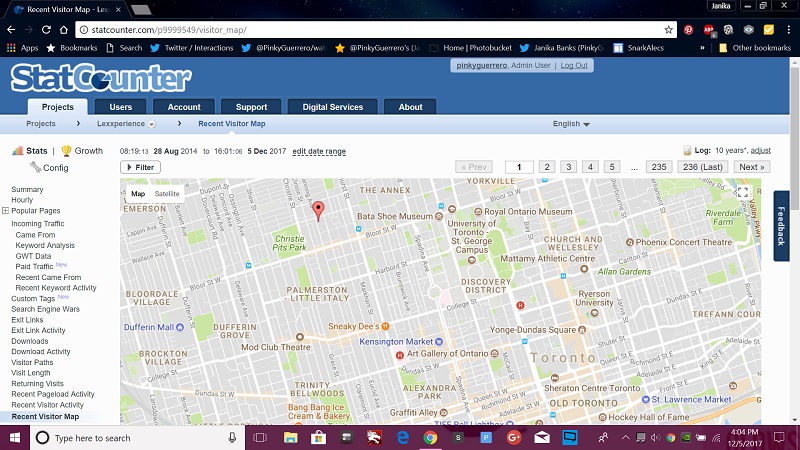Image resolution: width=800 pixels, height=450 pixels.
Task: Open Config wrench icon
Action: coord(36,167)
